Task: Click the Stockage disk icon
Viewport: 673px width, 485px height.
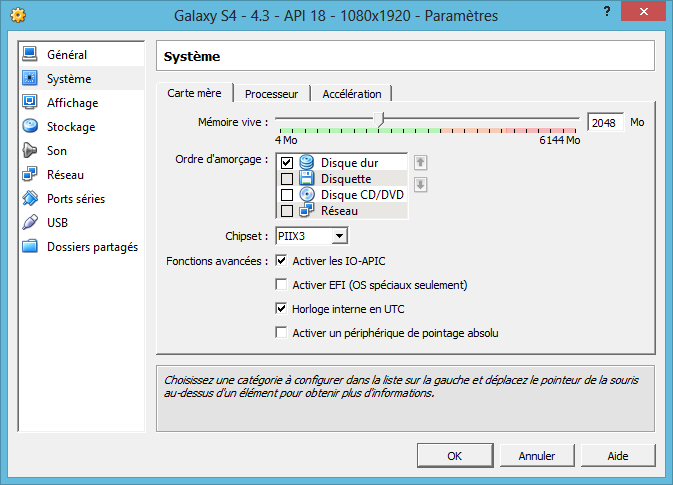Action: tap(30, 126)
